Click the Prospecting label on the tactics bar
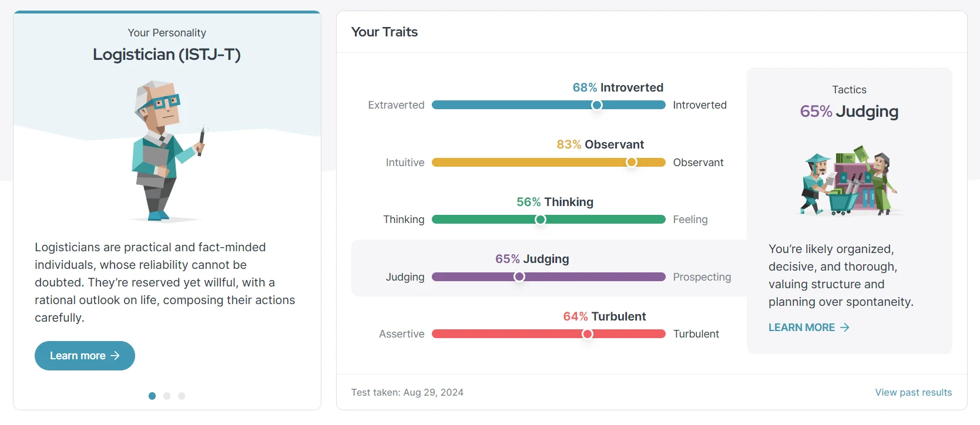 coord(702,276)
